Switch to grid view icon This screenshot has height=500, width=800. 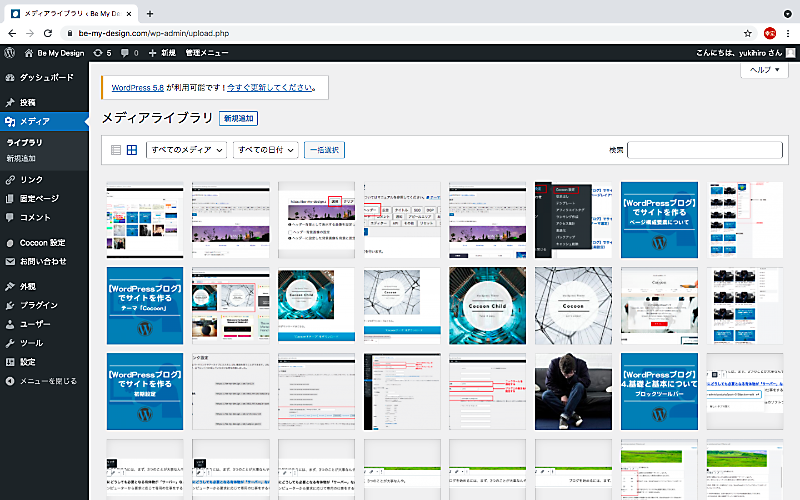click(132, 150)
